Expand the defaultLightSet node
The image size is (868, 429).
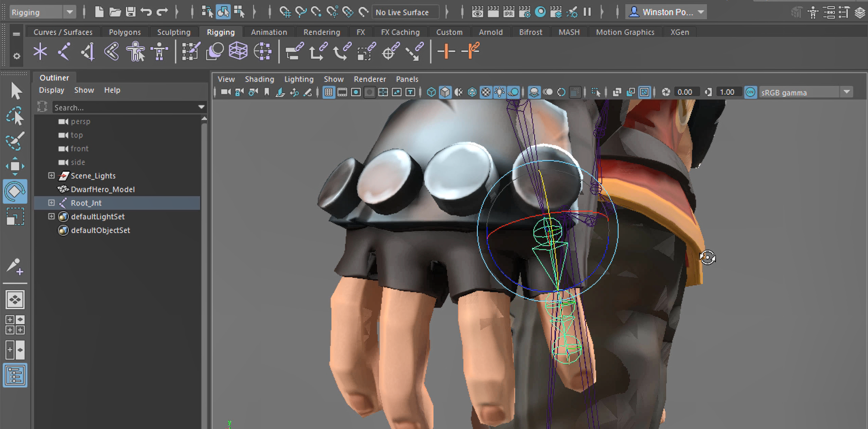pos(51,216)
